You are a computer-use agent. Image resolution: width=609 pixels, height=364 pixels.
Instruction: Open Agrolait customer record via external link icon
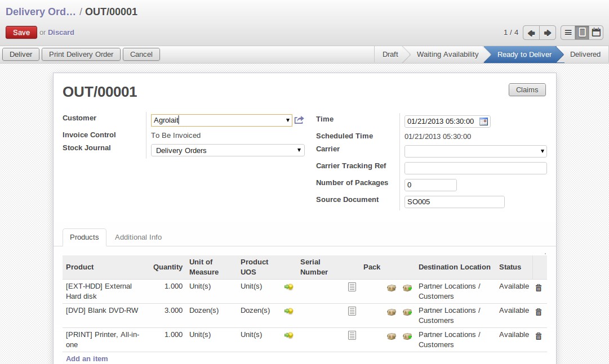click(299, 120)
